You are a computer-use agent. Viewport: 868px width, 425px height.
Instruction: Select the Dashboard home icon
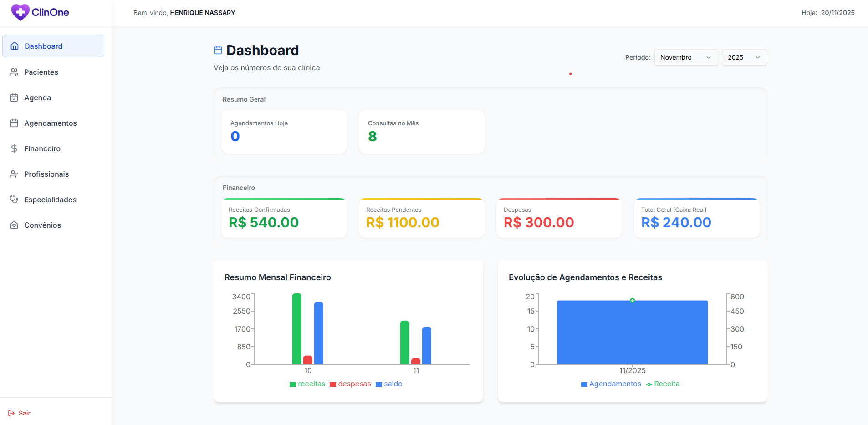(x=14, y=46)
